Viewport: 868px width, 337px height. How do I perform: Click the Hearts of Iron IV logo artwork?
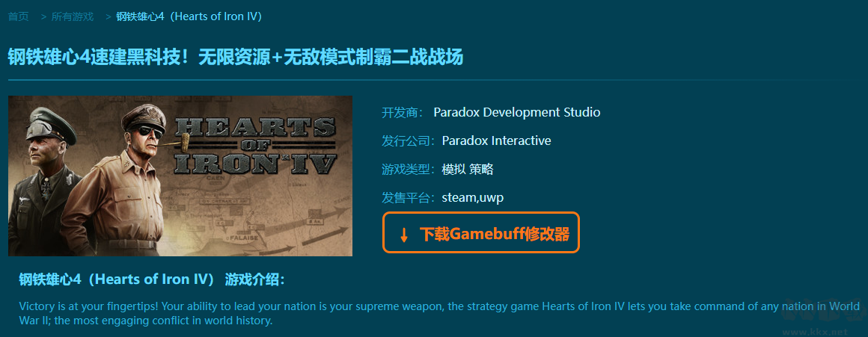point(256,145)
